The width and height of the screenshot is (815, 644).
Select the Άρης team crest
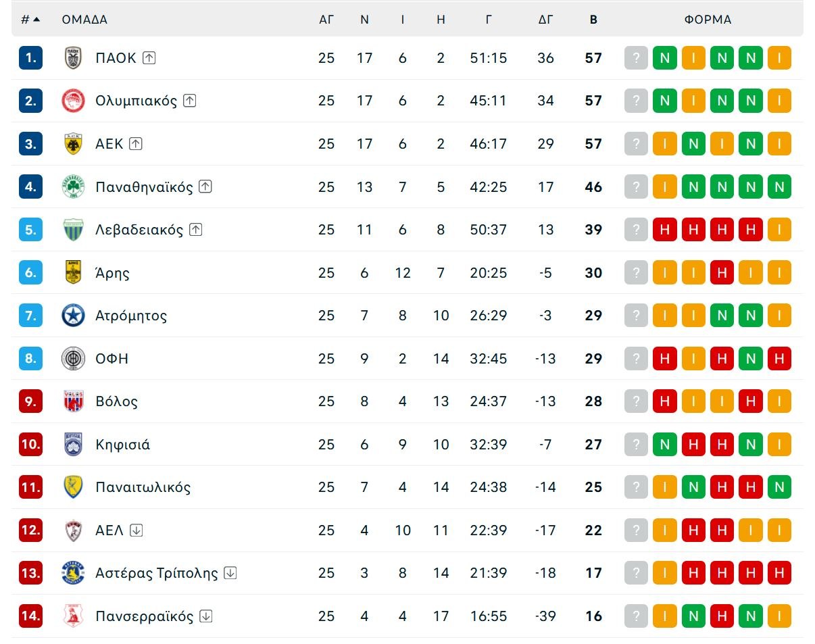point(72,272)
